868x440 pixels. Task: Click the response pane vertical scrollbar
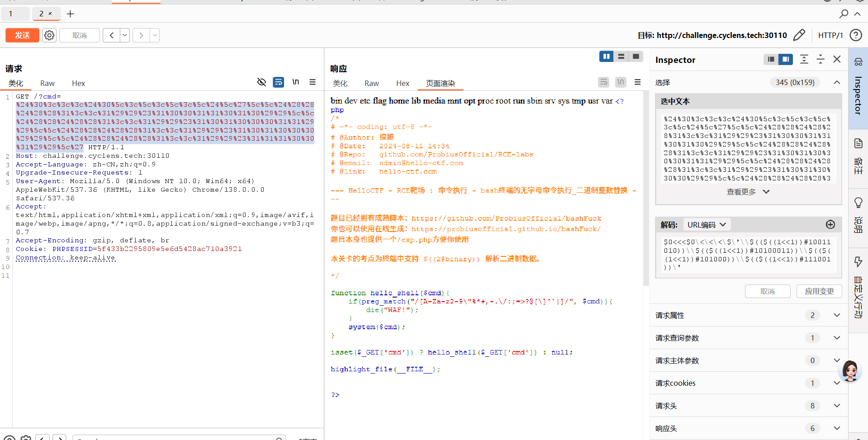pyautogui.click(x=646, y=189)
